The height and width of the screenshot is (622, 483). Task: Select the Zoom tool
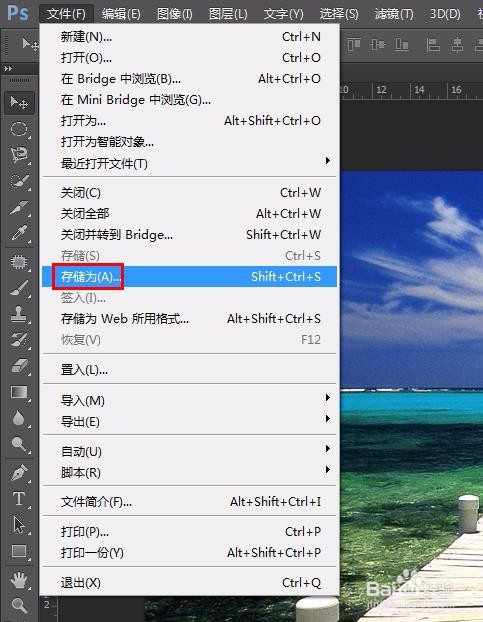19,606
